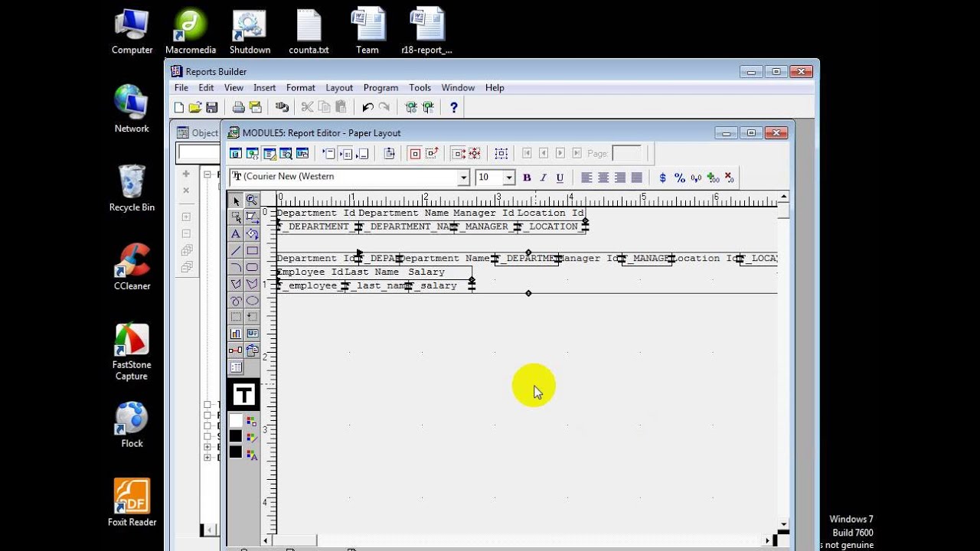Viewport: 980px width, 551px height.
Task: Open Help with question mark icon
Action: [x=454, y=108]
